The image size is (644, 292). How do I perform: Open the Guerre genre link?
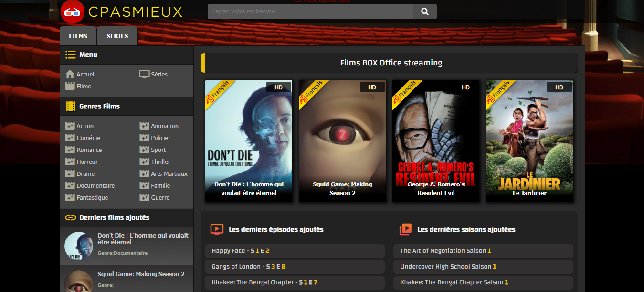[x=160, y=197]
